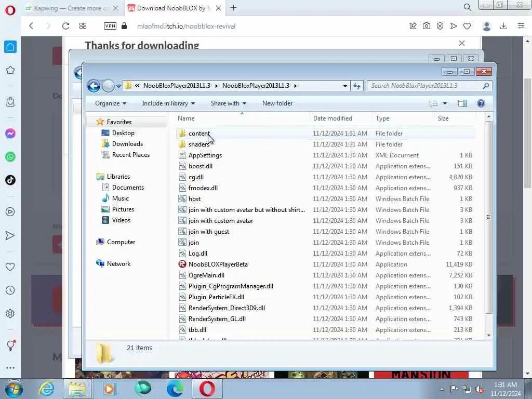Click change view icon in Explorer
Image resolution: width=532 pixels, height=399 pixels.
point(434,103)
